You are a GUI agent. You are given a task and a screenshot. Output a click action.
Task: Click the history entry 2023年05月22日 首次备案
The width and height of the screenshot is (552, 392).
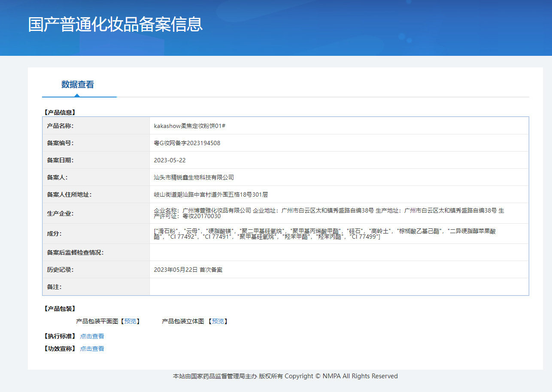tap(188, 270)
